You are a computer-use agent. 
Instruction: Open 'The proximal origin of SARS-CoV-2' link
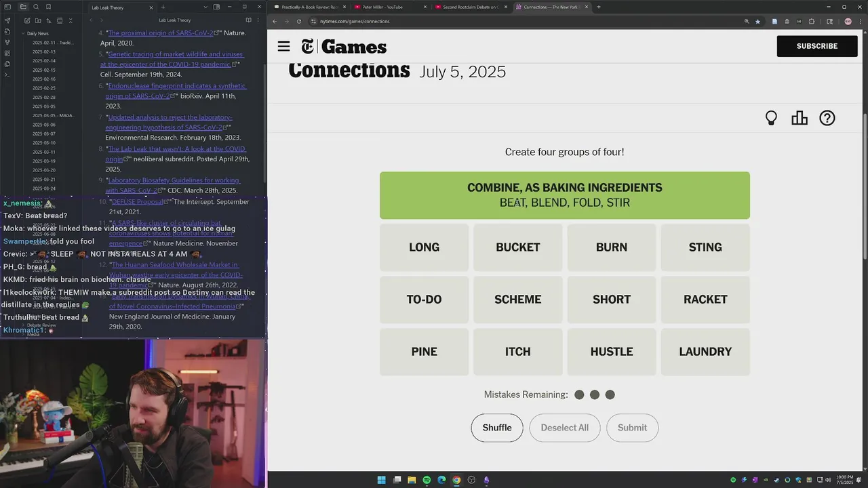click(x=161, y=33)
